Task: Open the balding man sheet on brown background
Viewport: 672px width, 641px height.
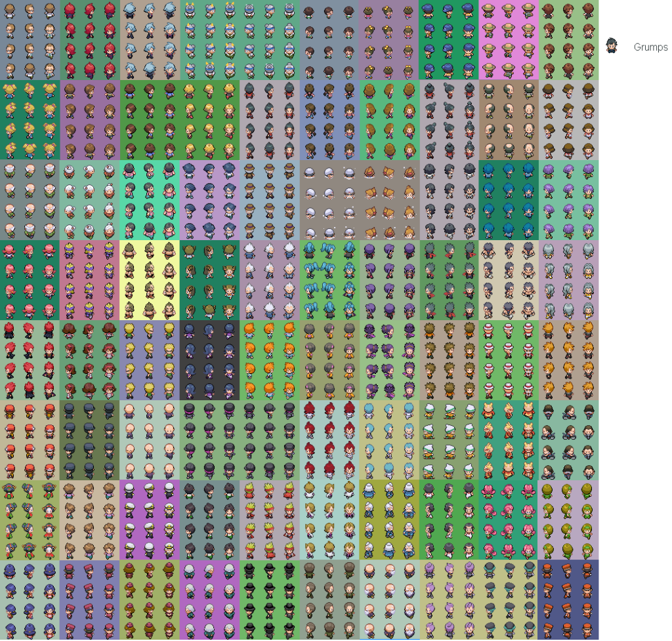Action: (509, 120)
